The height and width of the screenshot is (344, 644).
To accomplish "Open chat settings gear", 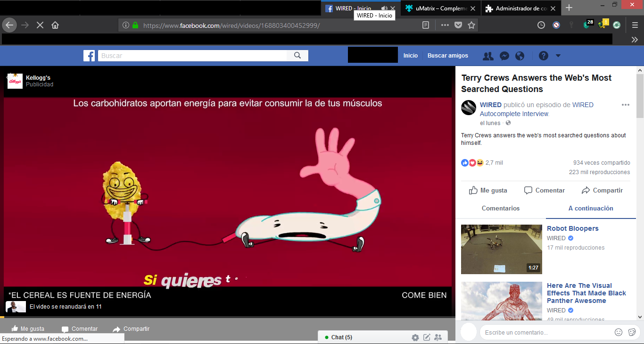I will (415, 337).
